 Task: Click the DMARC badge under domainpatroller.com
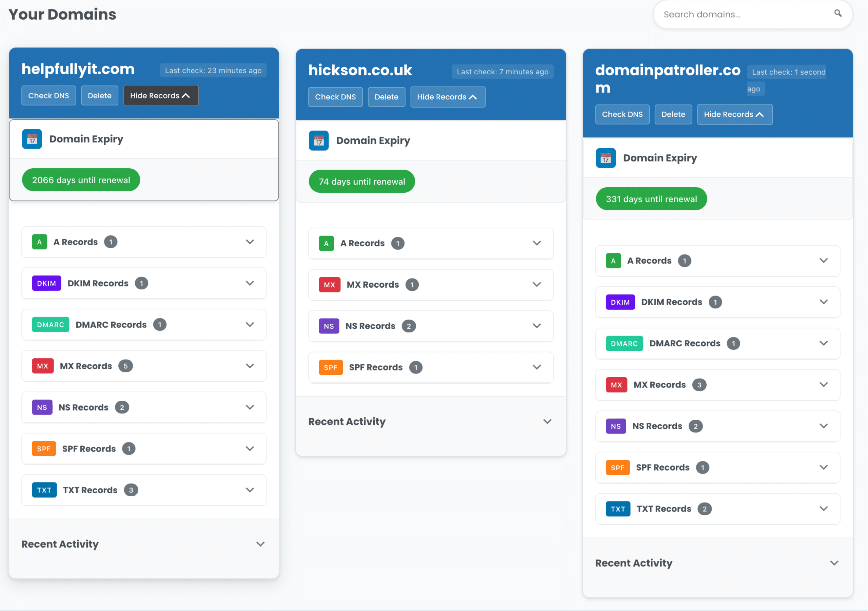[624, 344]
